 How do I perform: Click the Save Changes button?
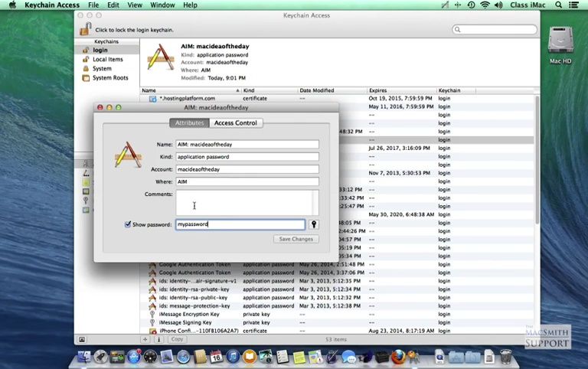(x=296, y=239)
